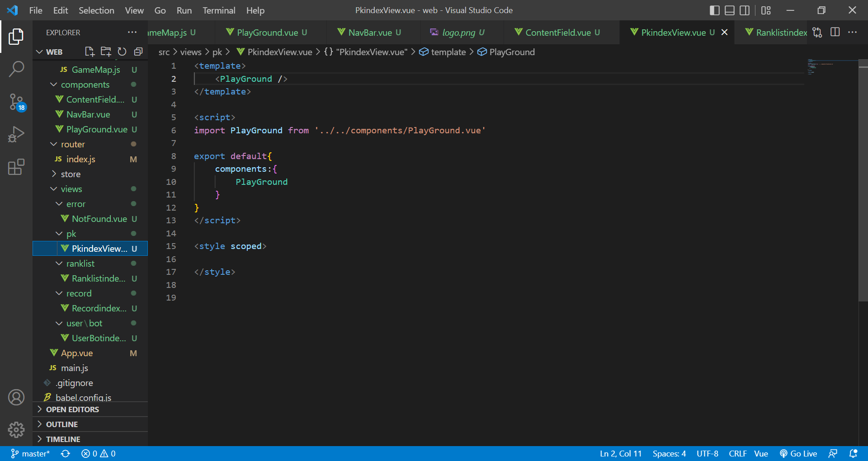Open the Edit menu
This screenshot has height=461, width=868.
[x=61, y=10]
